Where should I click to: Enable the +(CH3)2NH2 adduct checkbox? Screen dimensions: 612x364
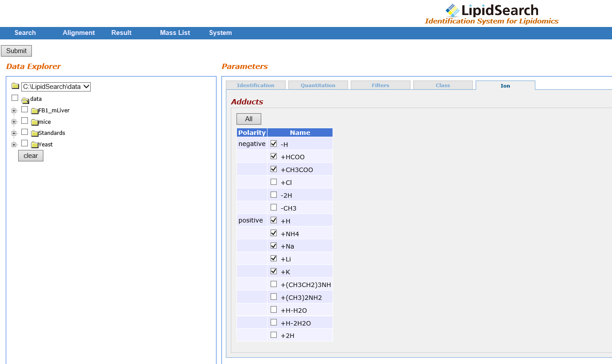pyautogui.click(x=274, y=297)
